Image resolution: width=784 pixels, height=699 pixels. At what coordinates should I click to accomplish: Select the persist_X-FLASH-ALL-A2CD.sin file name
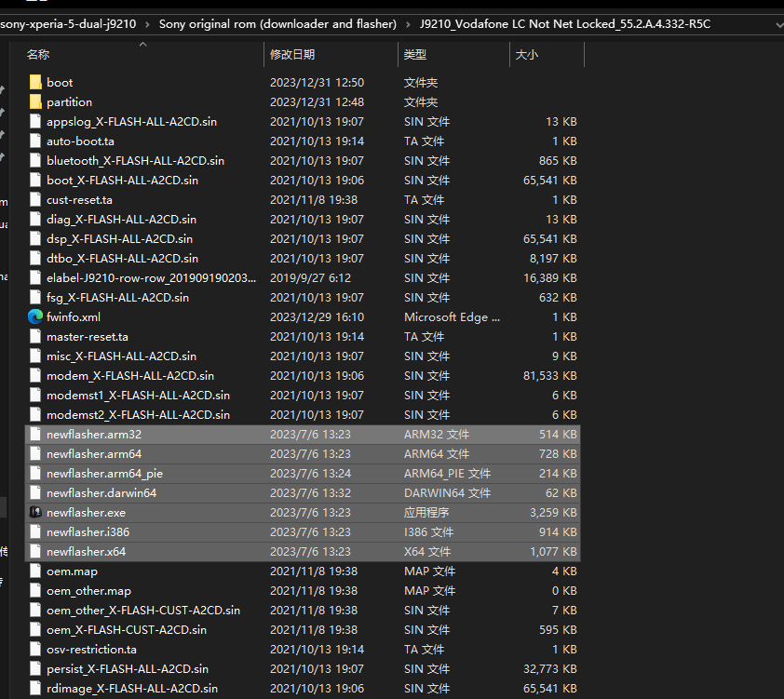tap(128, 669)
